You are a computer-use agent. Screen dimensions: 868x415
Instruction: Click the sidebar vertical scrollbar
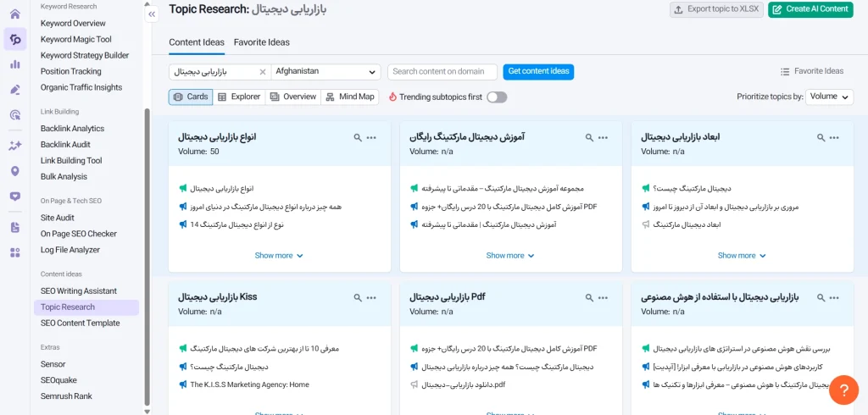(147, 257)
